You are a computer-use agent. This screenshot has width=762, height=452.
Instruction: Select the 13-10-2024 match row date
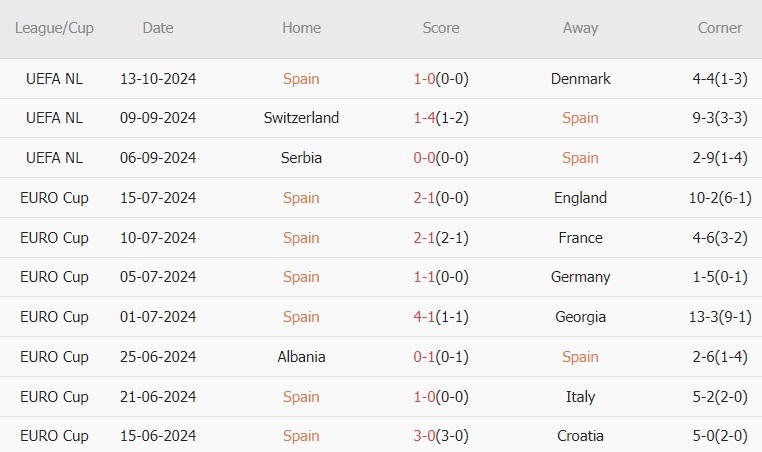point(158,78)
